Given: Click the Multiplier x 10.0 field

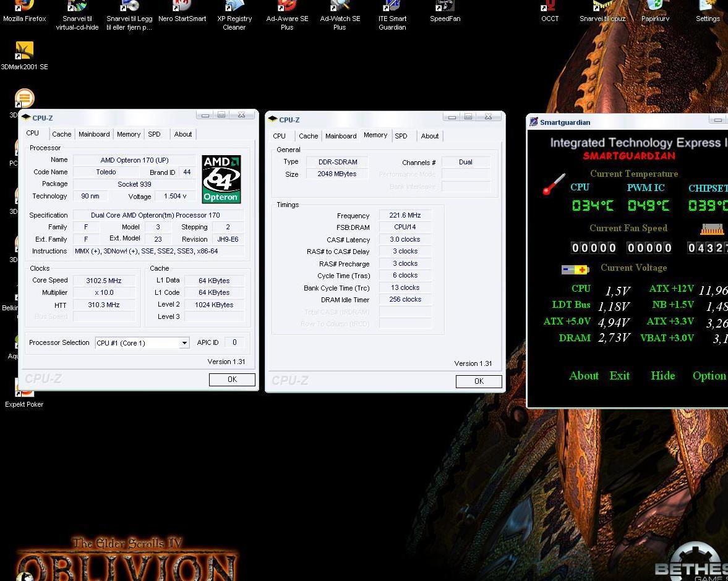Looking at the screenshot, I should 104,293.
